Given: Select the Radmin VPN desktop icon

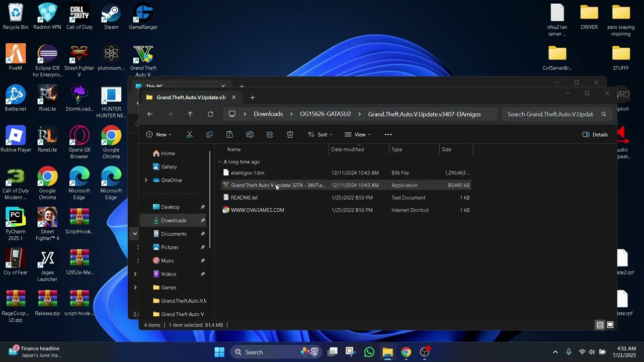Looking at the screenshot, I should pos(47,17).
